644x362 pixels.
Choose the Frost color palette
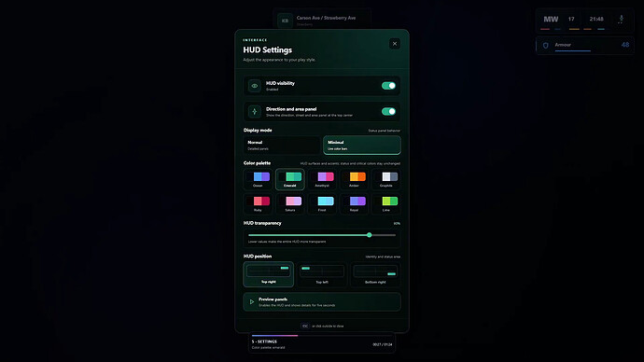pyautogui.click(x=322, y=203)
